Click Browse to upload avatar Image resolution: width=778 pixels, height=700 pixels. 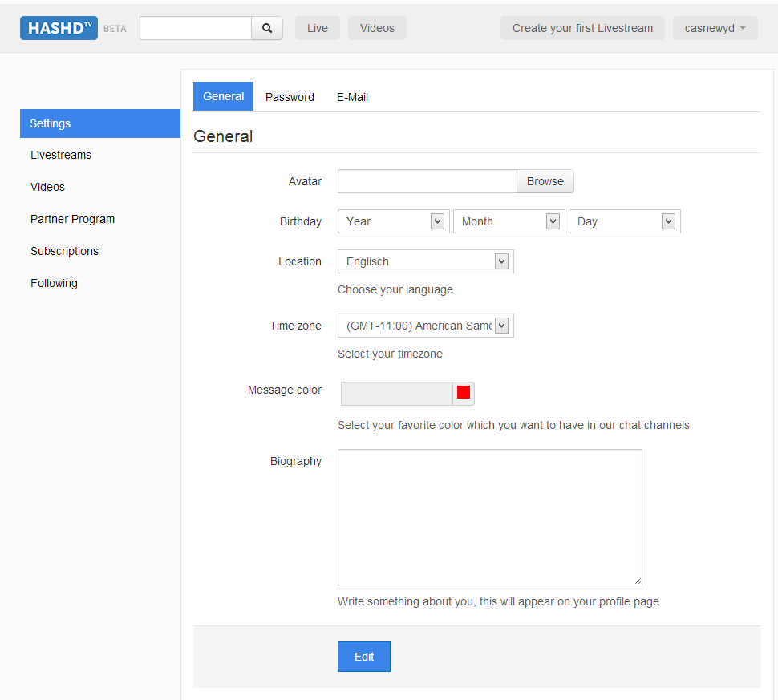pyautogui.click(x=545, y=181)
